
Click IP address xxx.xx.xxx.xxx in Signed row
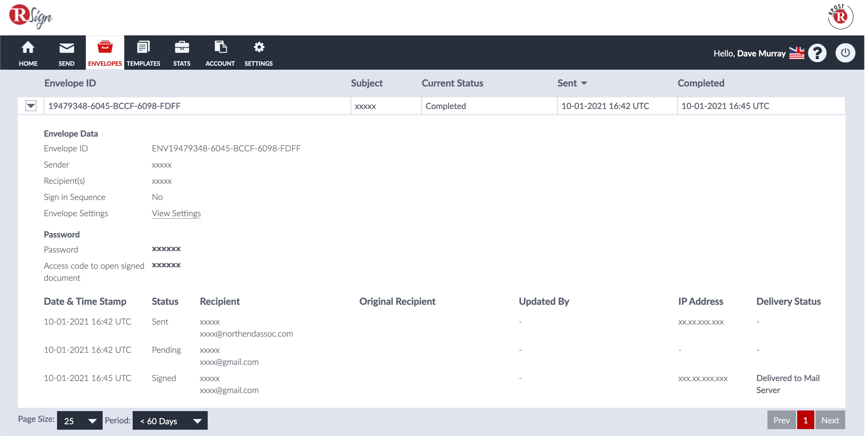coord(703,378)
